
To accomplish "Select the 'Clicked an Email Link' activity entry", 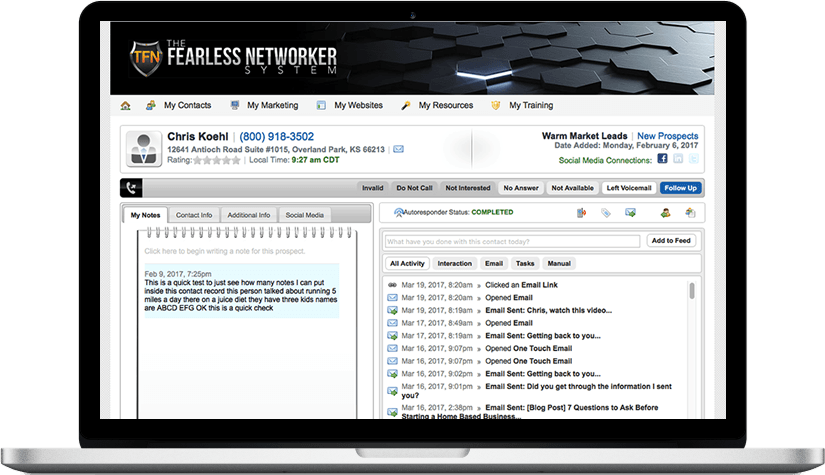I will 521,285.
